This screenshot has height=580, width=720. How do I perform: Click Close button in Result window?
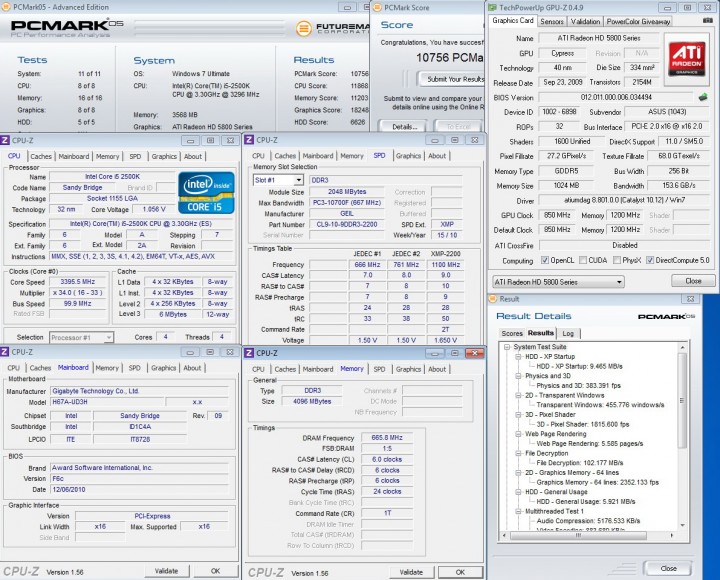(x=668, y=569)
